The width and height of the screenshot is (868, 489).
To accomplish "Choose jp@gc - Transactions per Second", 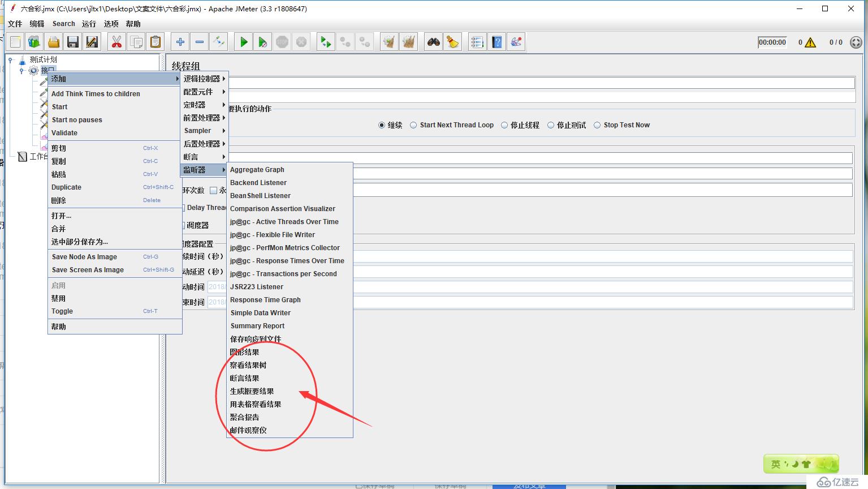I will pos(290,274).
